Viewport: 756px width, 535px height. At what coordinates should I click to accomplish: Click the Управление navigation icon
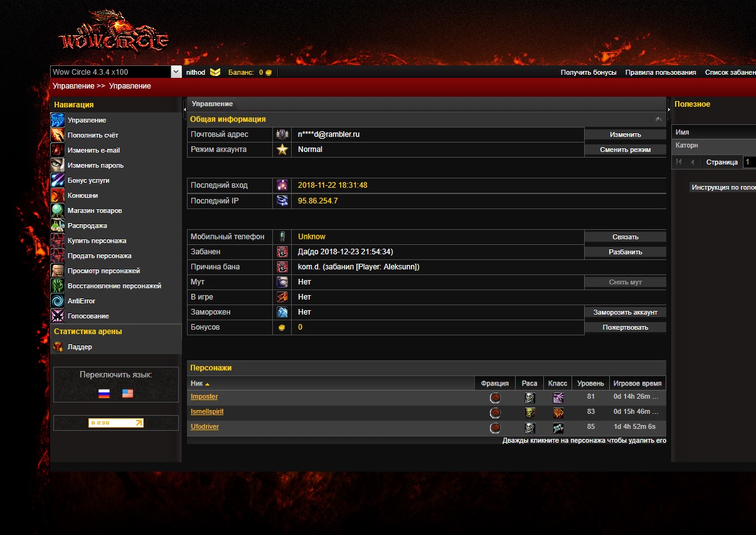(x=58, y=120)
